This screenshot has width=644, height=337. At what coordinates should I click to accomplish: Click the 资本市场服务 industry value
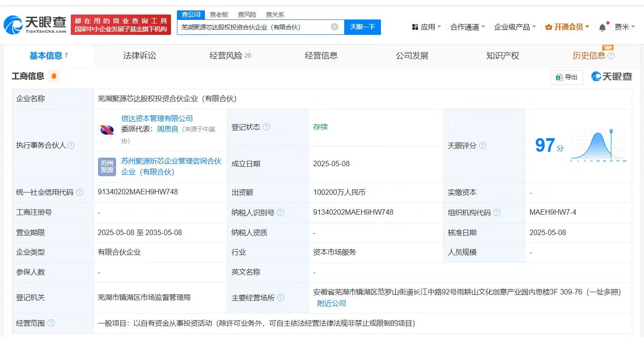pyautogui.click(x=335, y=252)
